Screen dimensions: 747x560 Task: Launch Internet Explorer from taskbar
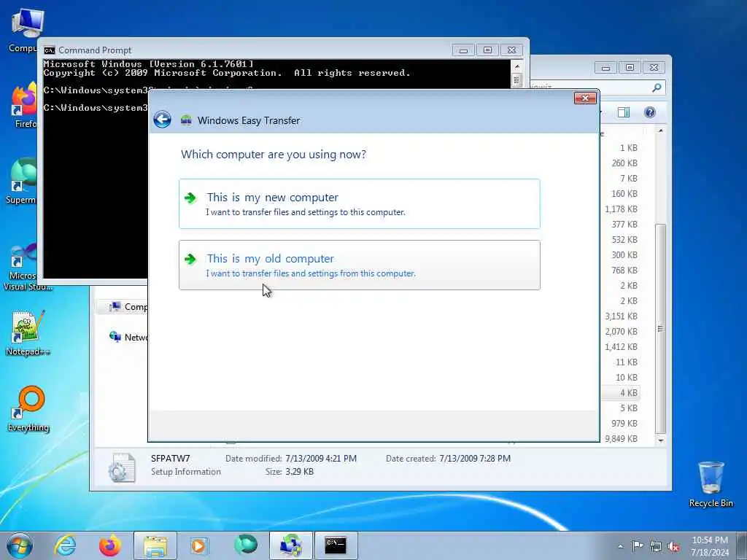pyautogui.click(x=65, y=545)
